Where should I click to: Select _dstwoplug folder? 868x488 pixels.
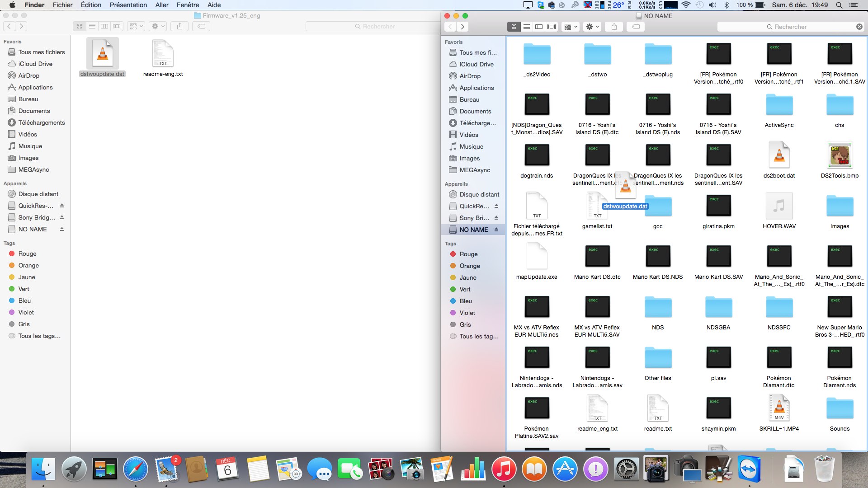click(658, 60)
